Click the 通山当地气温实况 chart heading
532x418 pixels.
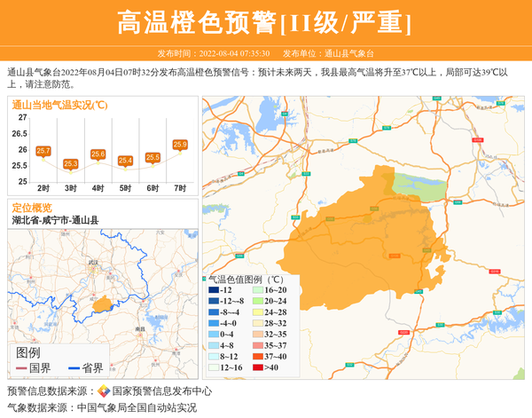coord(59,105)
